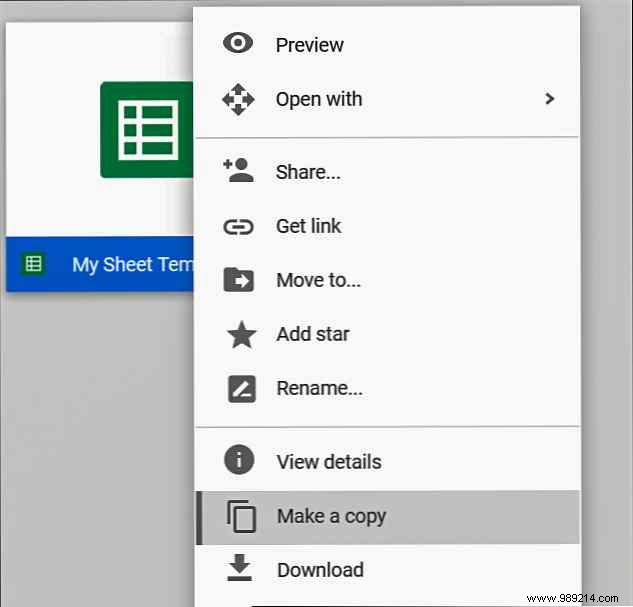Image resolution: width=633 pixels, height=607 pixels.
Task: Select the My Sheet Tem file name
Action: (x=132, y=265)
